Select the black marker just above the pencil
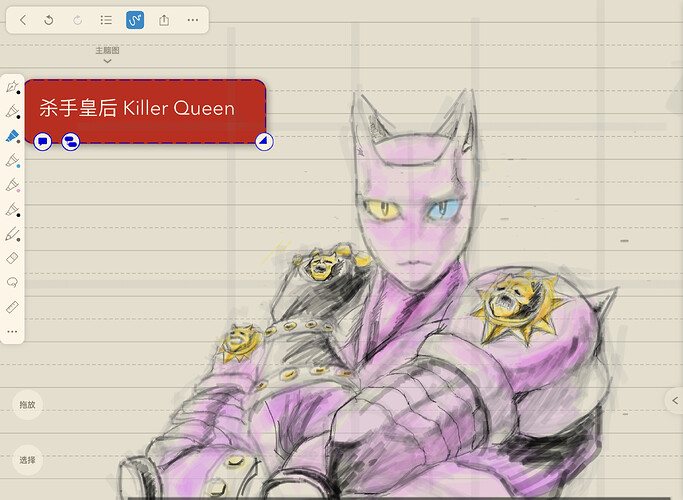Image resolution: width=683 pixels, height=500 pixels. click(12, 209)
